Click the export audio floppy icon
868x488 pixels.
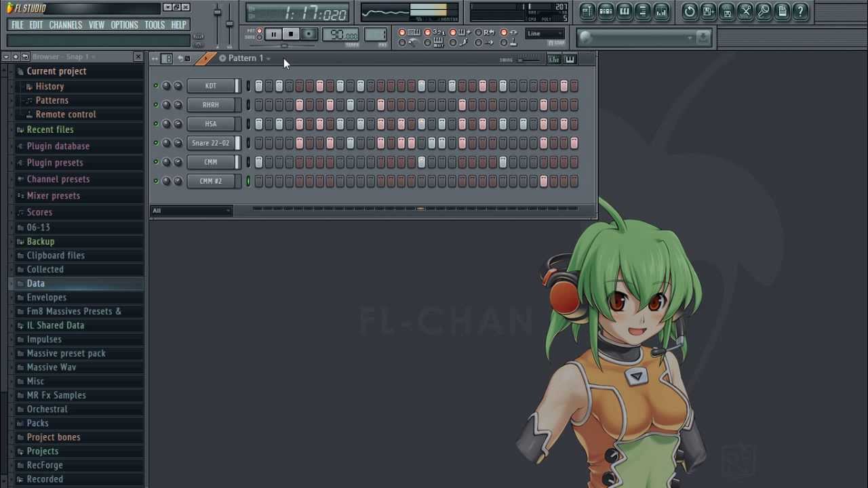click(x=727, y=12)
